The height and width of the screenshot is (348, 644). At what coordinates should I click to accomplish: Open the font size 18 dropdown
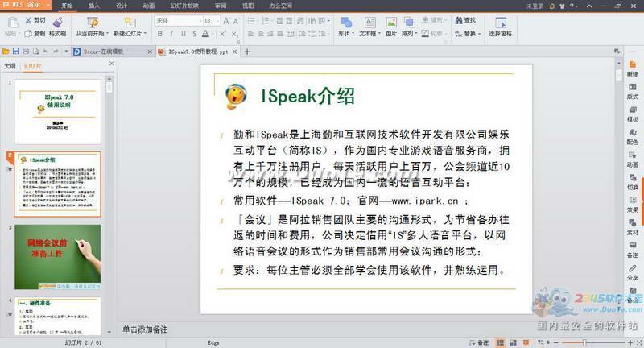[217, 21]
